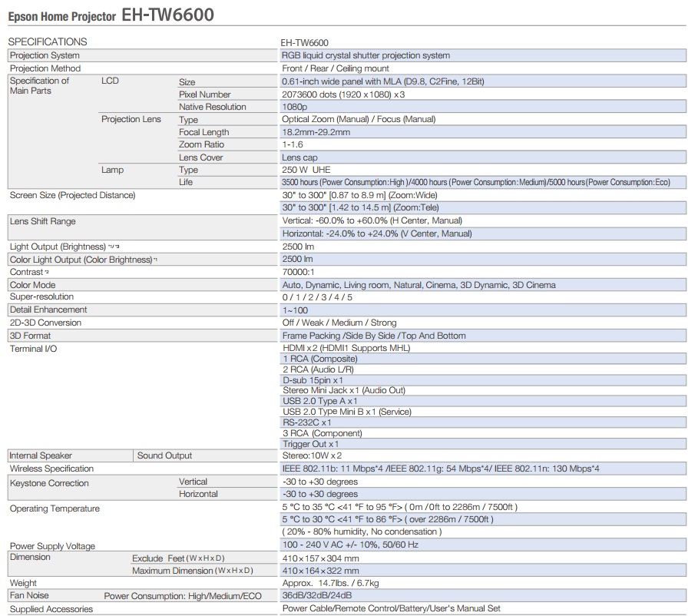Select the 'RS-232C x1' terminal row

point(482,422)
